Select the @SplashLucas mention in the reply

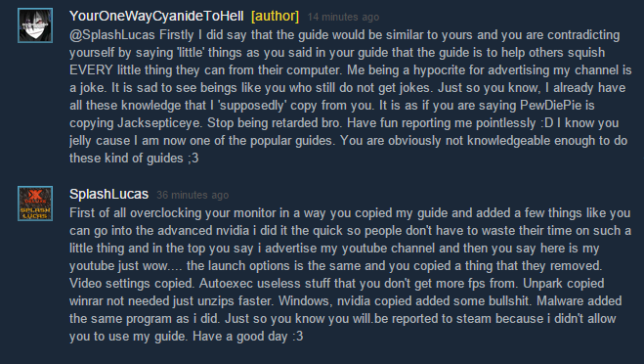coord(112,35)
